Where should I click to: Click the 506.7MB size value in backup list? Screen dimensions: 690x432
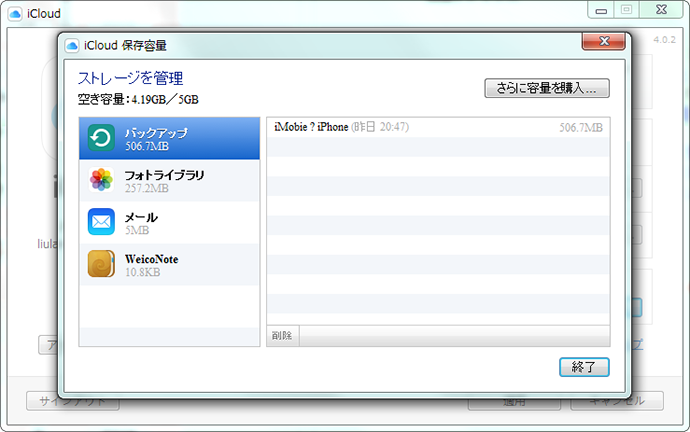pos(581,128)
